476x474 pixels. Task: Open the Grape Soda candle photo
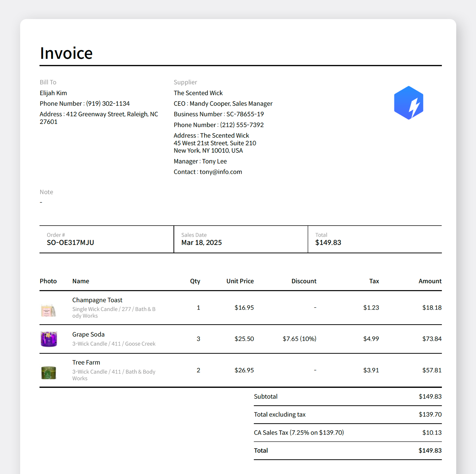[48, 338]
